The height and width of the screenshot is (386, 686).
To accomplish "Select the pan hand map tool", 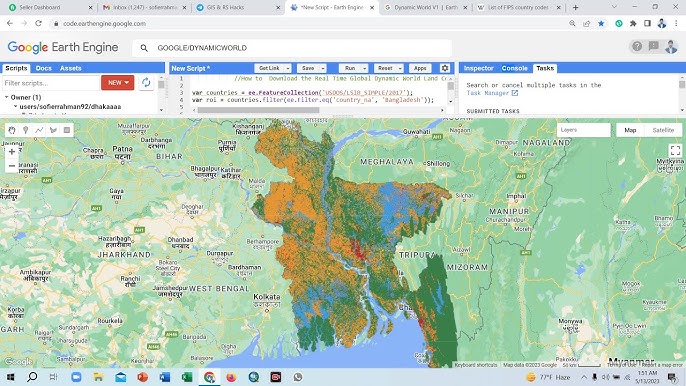I will point(12,130).
